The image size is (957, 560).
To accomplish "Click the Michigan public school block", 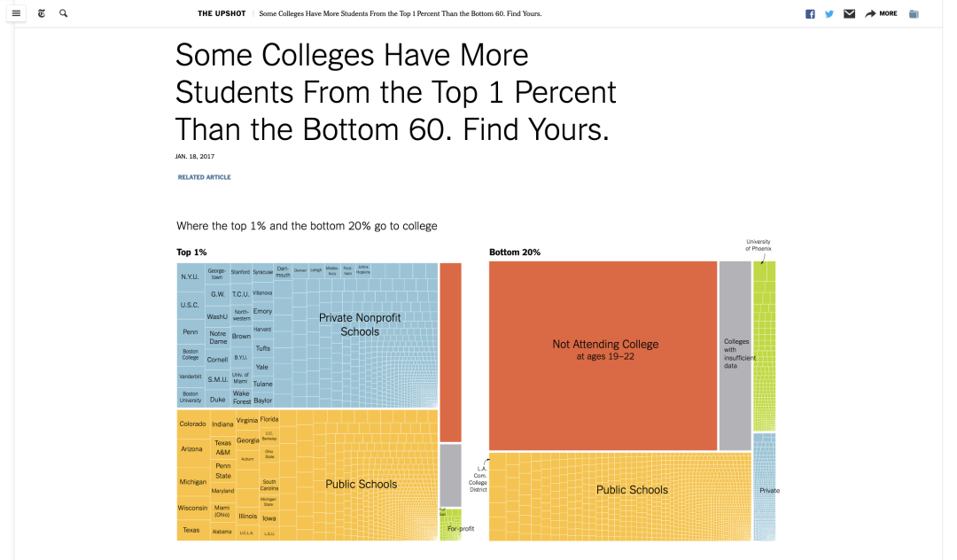I will [x=192, y=481].
